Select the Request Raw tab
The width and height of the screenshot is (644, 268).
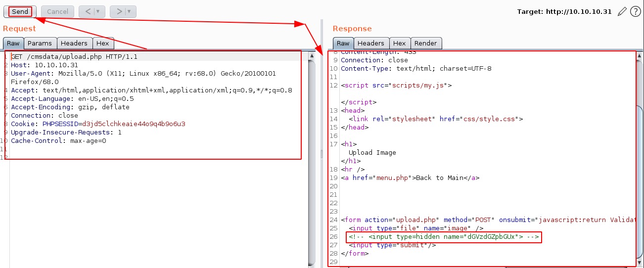point(13,44)
